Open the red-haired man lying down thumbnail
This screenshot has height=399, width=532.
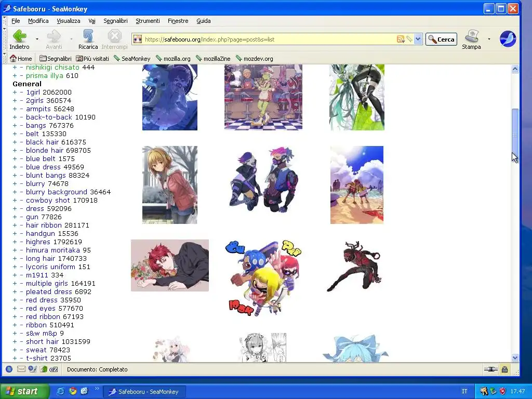click(170, 265)
